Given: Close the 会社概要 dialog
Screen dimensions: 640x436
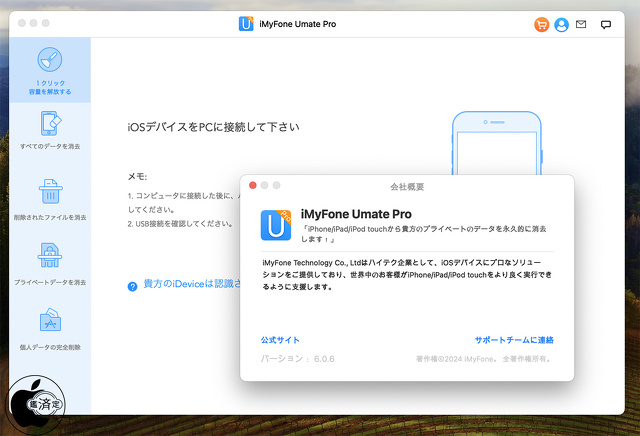Looking at the screenshot, I should pos(253,185).
